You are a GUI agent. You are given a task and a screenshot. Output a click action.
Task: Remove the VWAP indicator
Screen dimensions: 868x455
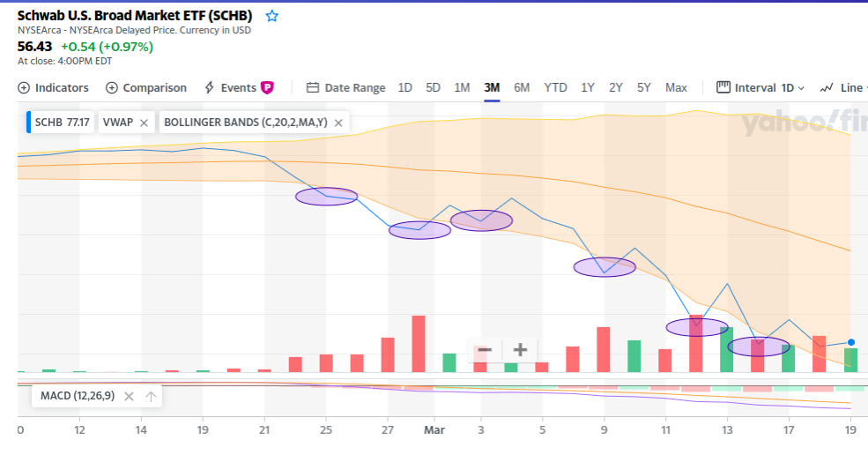pos(144,123)
